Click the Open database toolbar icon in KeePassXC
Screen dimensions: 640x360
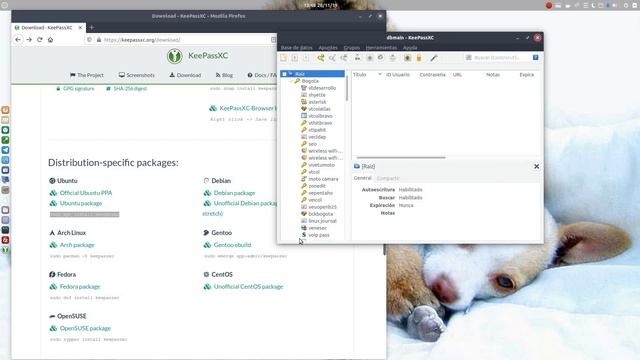click(x=294, y=58)
